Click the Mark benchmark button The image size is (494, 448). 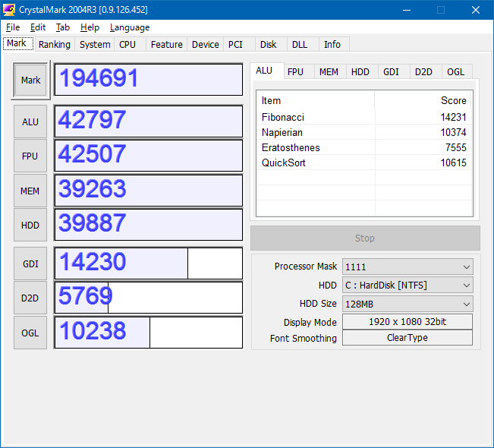[x=30, y=80]
